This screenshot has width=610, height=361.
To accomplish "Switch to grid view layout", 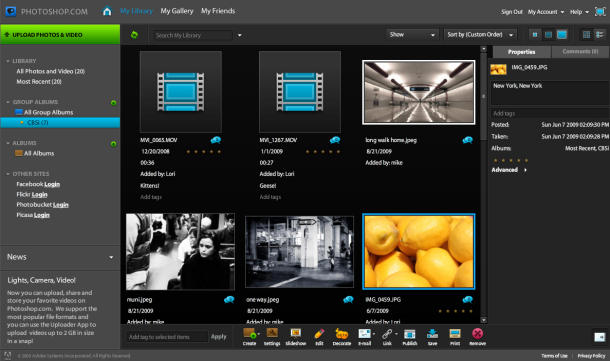I will click(587, 35).
